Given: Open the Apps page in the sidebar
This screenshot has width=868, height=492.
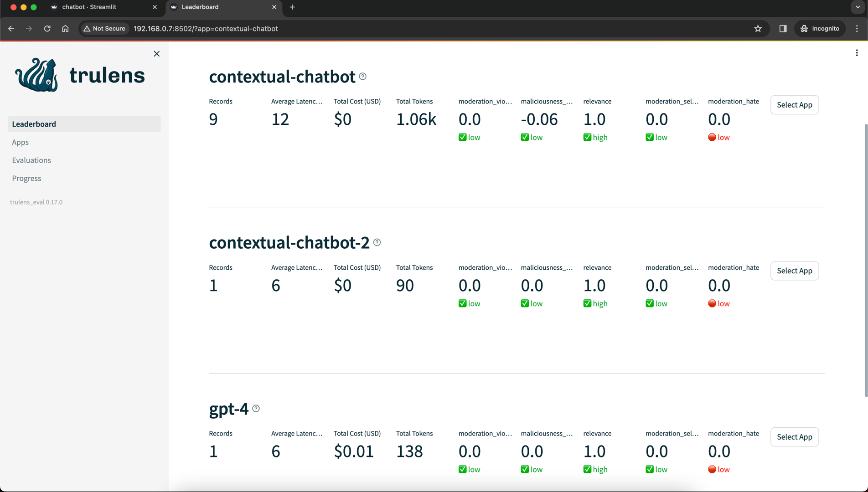Looking at the screenshot, I should point(21,142).
